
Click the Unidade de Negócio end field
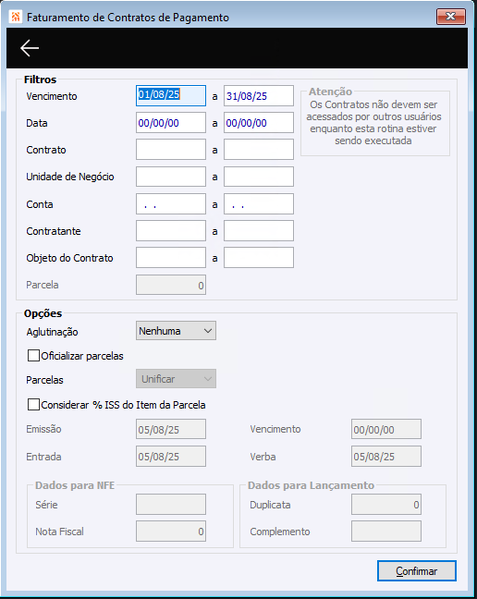point(259,176)
